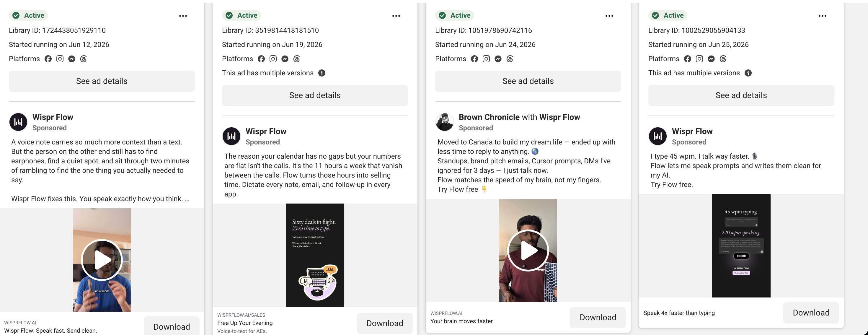Click Active status badge on ad 1051978690742116
This screenshot has height=335, width=868.
(x=455, y=15)
